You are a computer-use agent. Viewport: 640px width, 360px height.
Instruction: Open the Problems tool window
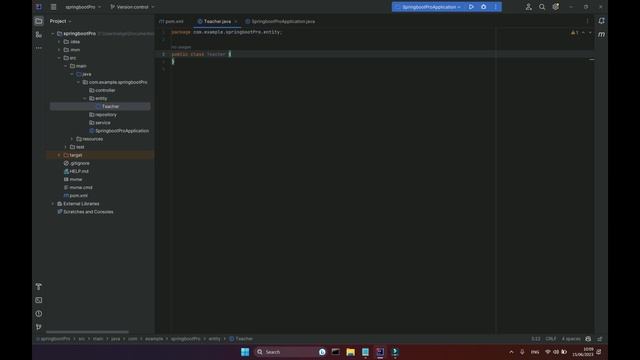[x=39, y=313]
